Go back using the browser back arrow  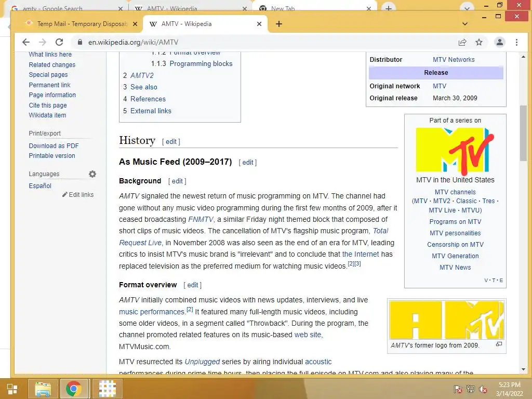tap(26, 42)
